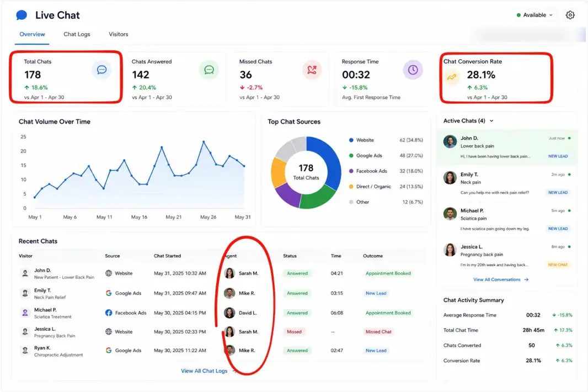Open the Available status dropdown
This screenshot has height=392, width=588.
(534, 15)
